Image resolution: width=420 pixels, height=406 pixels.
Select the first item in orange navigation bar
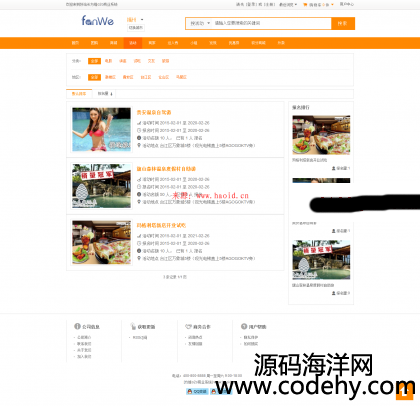point(75,43)
